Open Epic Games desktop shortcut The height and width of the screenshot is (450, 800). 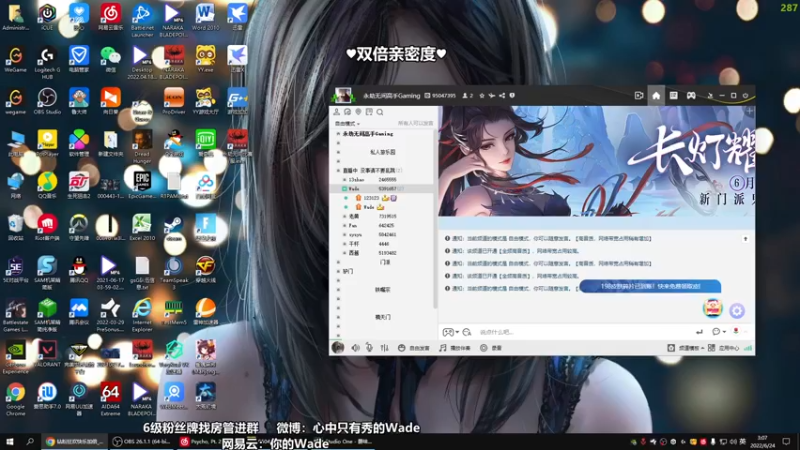pyautogui.click(x=142, y=185)
